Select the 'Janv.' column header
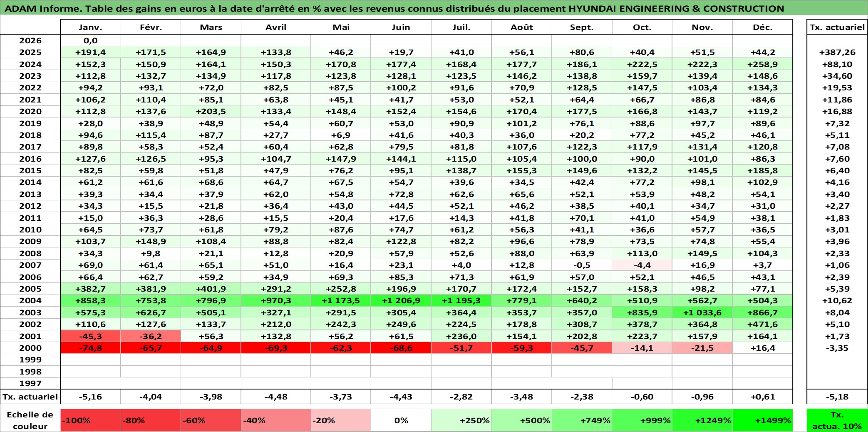 tap(91, 27)
